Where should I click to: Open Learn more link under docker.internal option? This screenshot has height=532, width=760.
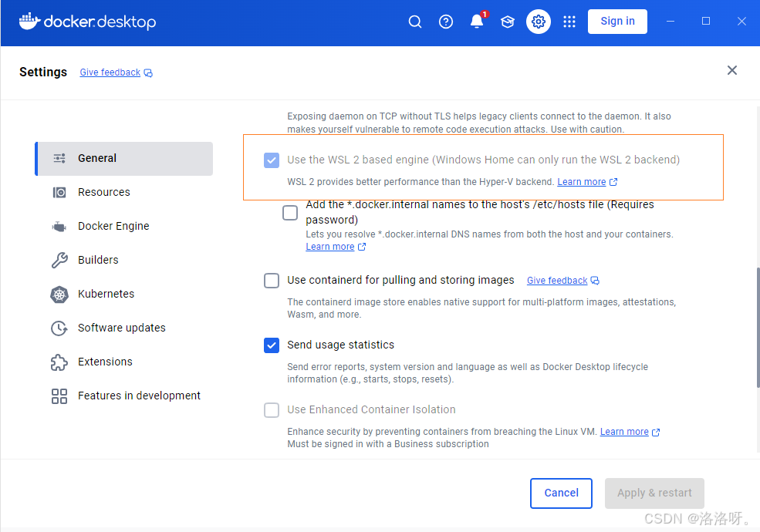(330, 247)
